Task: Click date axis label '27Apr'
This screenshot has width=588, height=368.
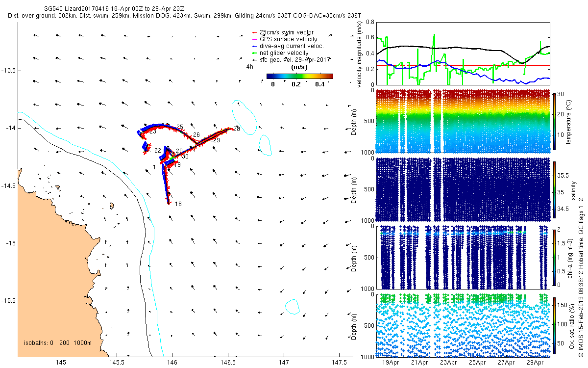Action: click(507, 363)
